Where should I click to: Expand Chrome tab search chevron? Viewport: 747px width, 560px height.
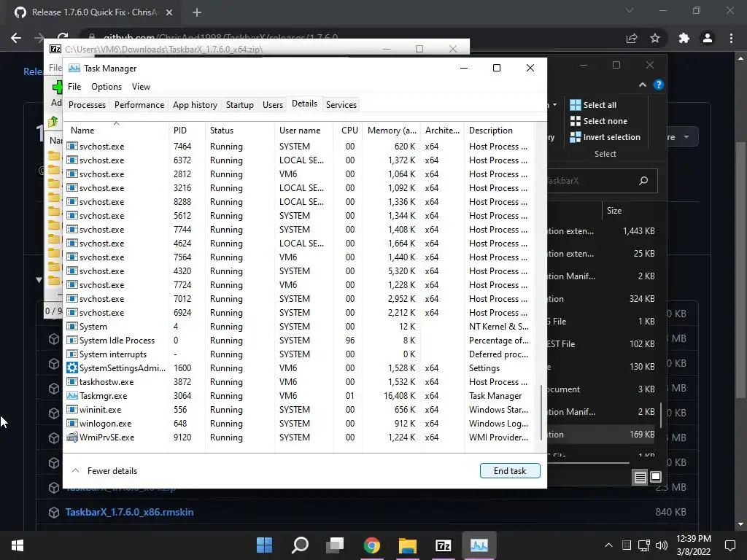coord(630,10)
